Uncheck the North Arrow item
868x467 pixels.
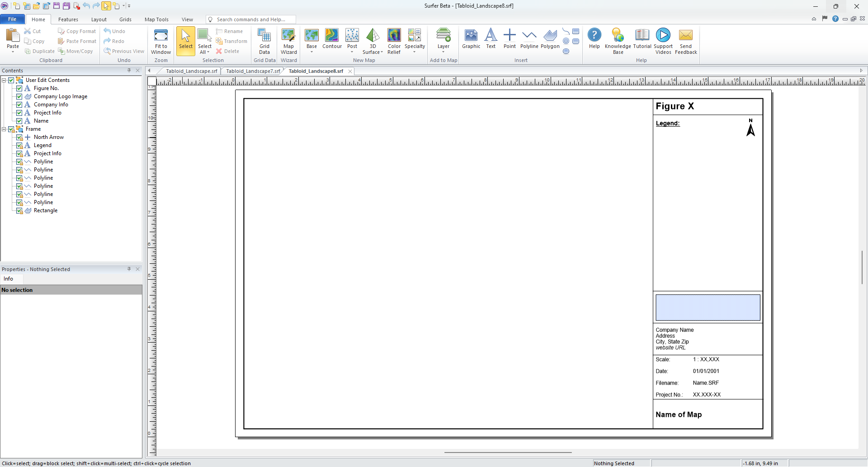click(x=19, y=137)
